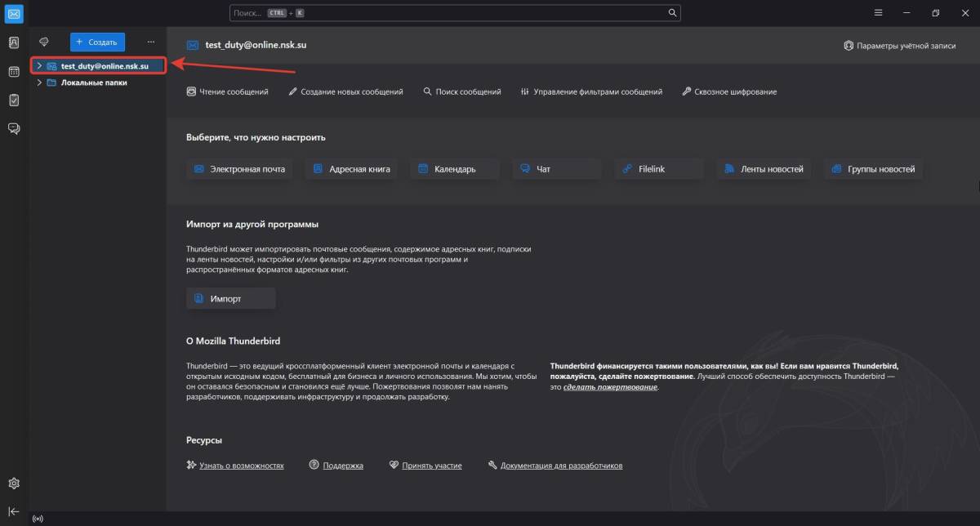
Task: Collapse the spaces toolbar arrow icon
Action: [x=14, y=511]
